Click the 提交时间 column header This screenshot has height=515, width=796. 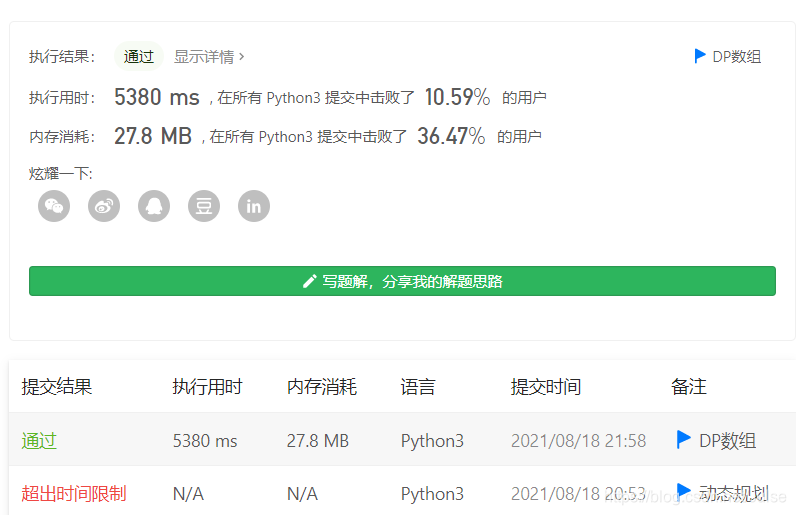point(546,387)
